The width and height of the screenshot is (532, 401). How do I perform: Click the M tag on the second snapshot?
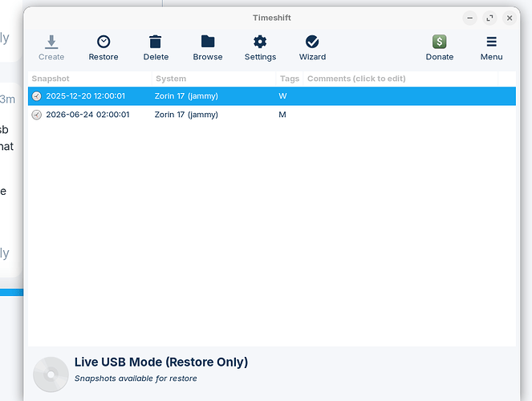pyautogui.click(x=282, y=115)
